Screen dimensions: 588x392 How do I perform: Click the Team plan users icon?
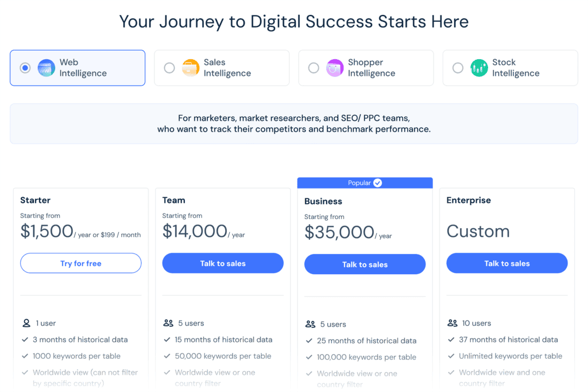[x=168, y=323]
